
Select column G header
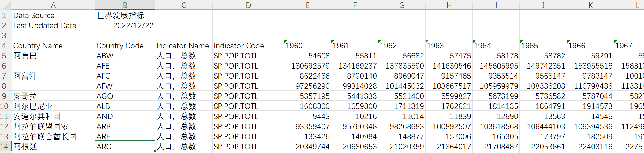(402, 5)
